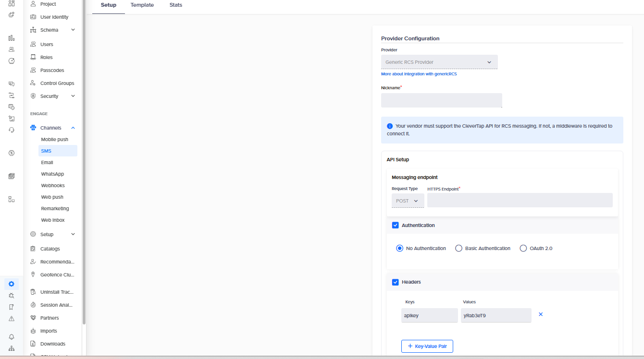Select Basic Authentication radio option
644x359 pixels.
coord(458,248)
